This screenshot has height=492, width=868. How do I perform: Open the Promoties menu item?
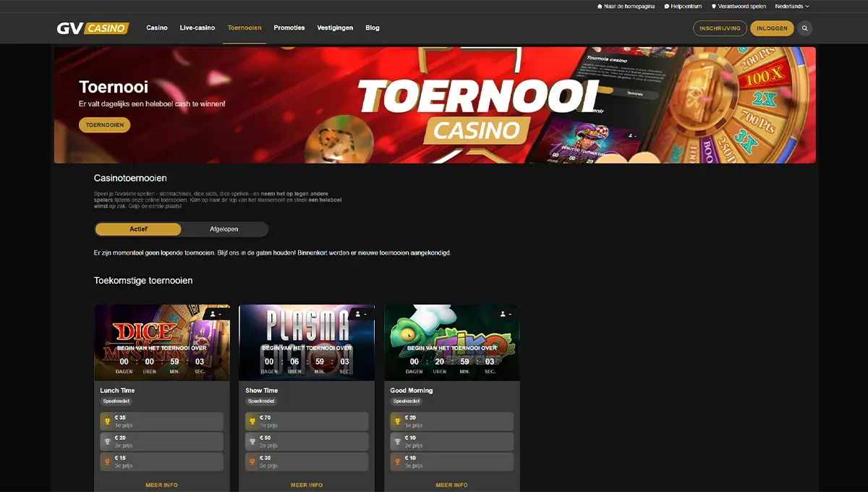click(289, 28)
